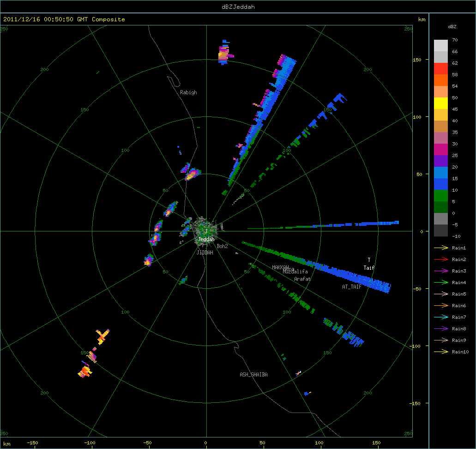The width and height of the screenshot is (476, 449).
Task: Choose the magenta Rain3 arrow in legend
Action: (441, 271)
